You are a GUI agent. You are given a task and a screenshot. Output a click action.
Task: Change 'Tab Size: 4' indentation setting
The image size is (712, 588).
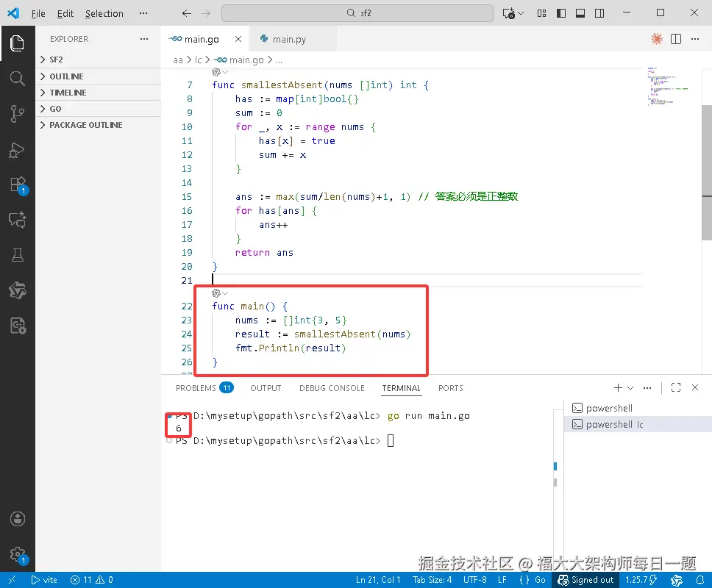(432, 580)
